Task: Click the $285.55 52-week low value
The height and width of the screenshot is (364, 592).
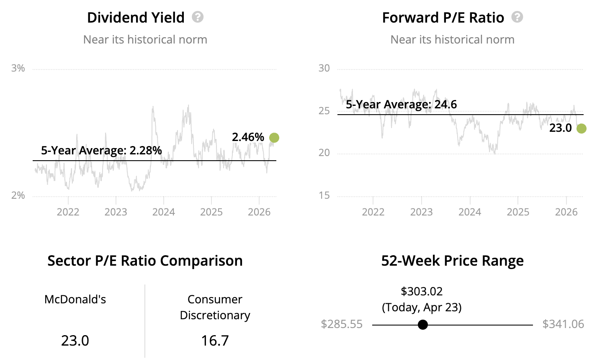Action: pos(342,324)
